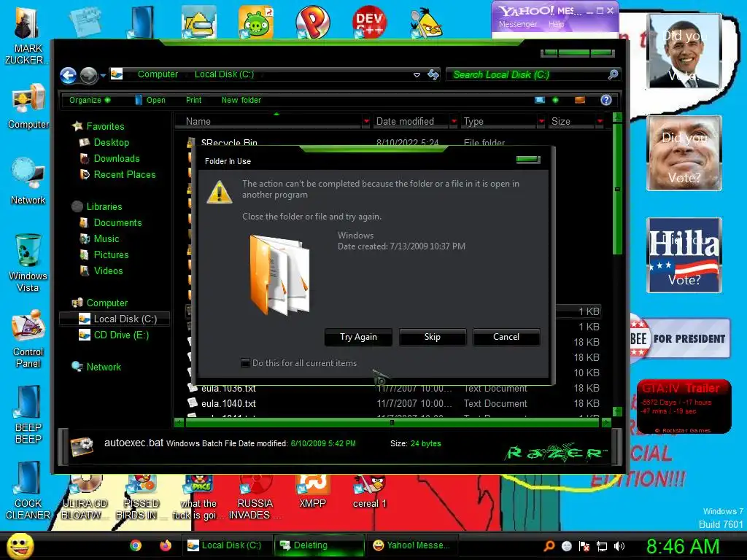Open the Size column filter dropdown
This screenshot has width=747, height=560.
pyautogui.click(x=600, y=122)
